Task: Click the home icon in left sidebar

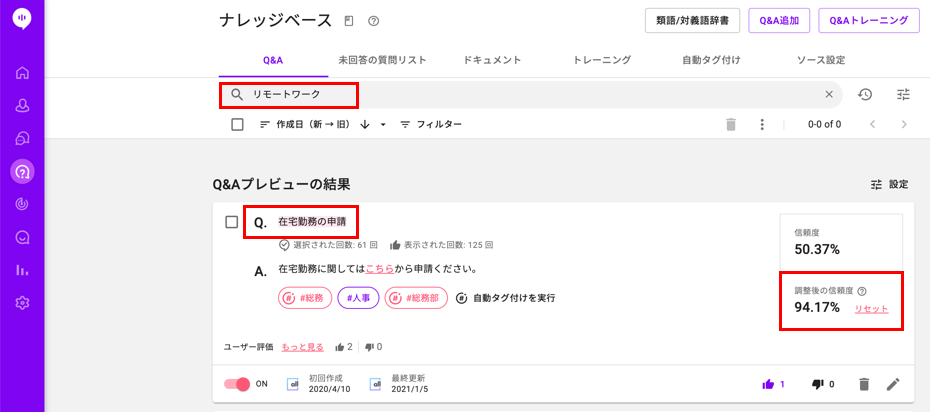Action: coord(23,74)
